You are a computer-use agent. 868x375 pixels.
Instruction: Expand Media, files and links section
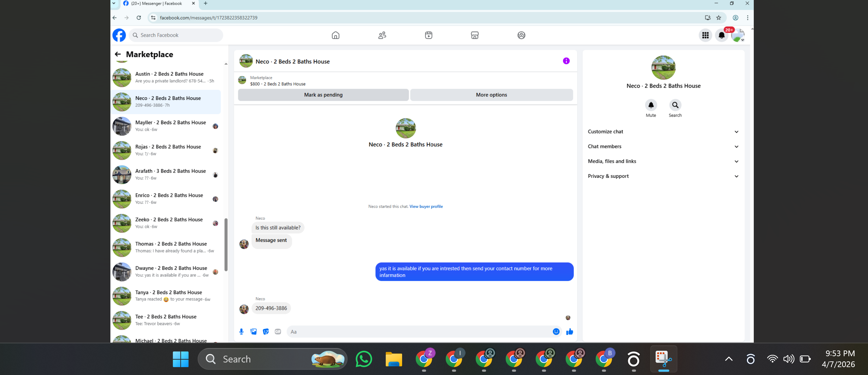point(664,161)
